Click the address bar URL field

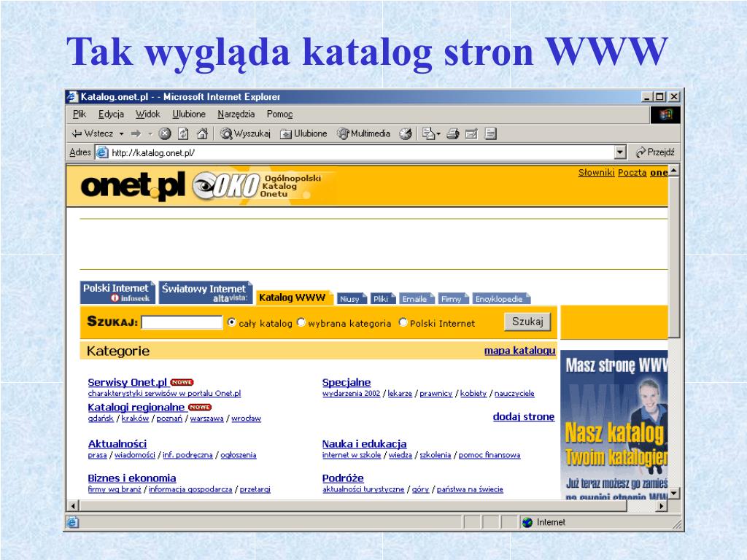coord(354,152)
